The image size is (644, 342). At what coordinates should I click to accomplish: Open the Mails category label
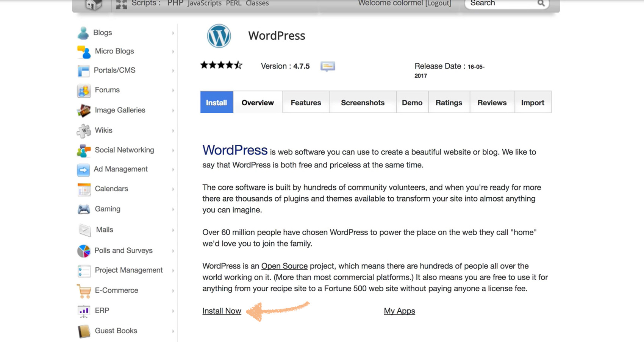click(x=105, y=230)
